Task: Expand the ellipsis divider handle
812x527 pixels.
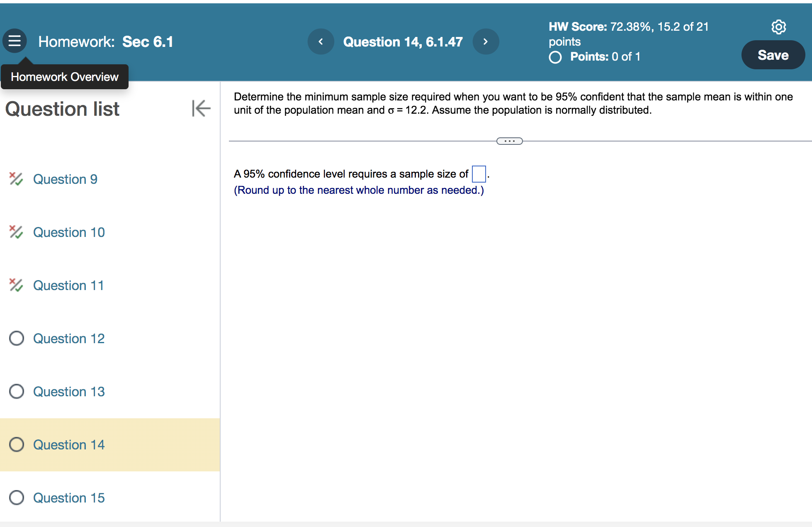Action: click(x=509, y=141)
